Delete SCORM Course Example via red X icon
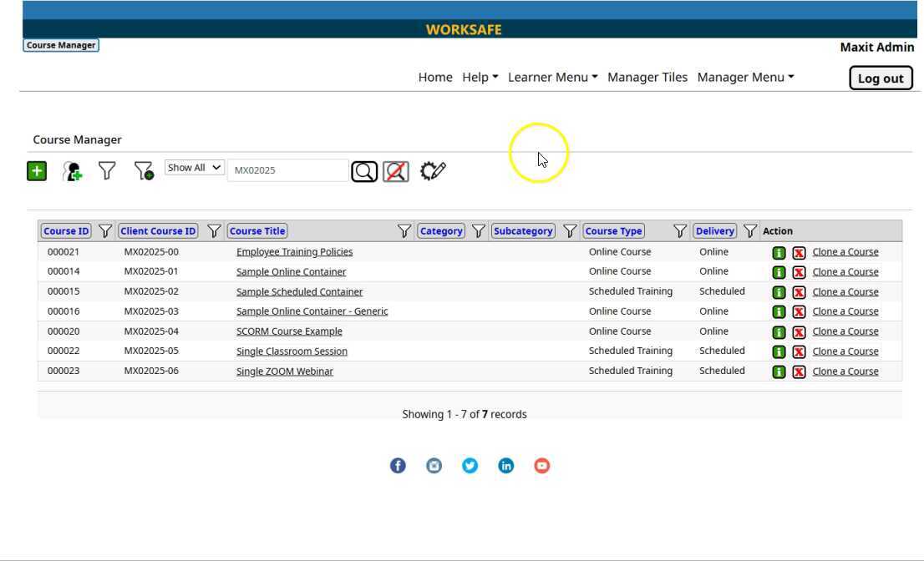Screen dimensions: 924x561 tap(799, 331)
